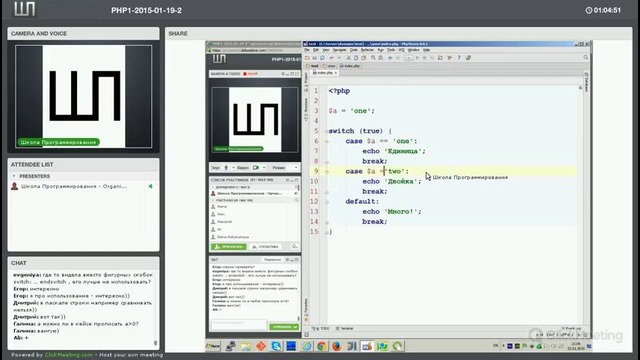This screenshot has height=360, width=640.
Task: Open the View menu in PhpStorm
Action: pyautogui.click(x=326, y=50)
